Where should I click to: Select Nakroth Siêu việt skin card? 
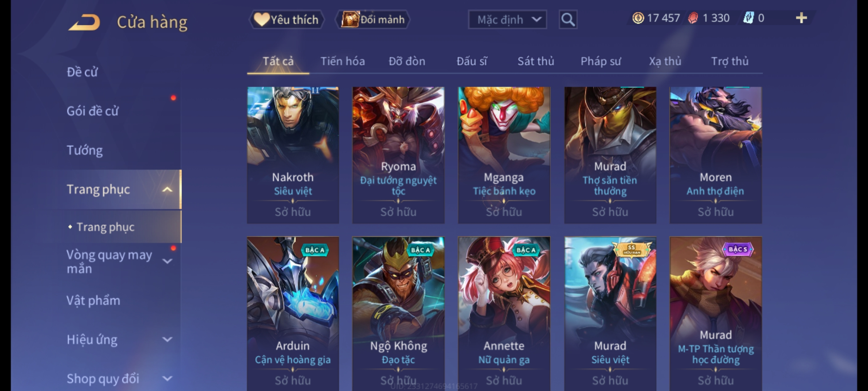point(293,155)
